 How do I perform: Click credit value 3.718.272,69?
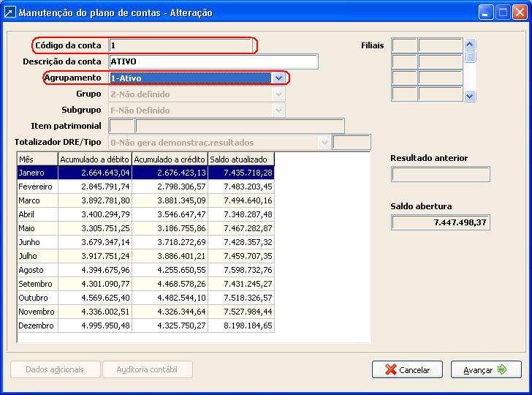pyautogui.click(x=181, y=242)
